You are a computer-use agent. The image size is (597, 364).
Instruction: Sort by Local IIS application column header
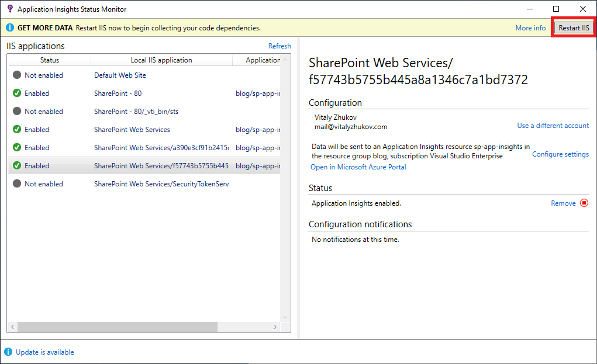(161, 60)
